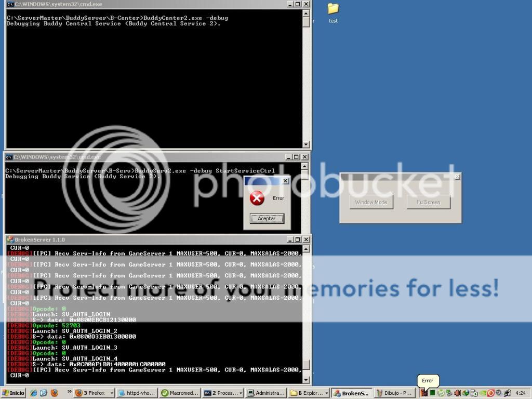Choose the Window Mode button

click(x=371, y=202)
